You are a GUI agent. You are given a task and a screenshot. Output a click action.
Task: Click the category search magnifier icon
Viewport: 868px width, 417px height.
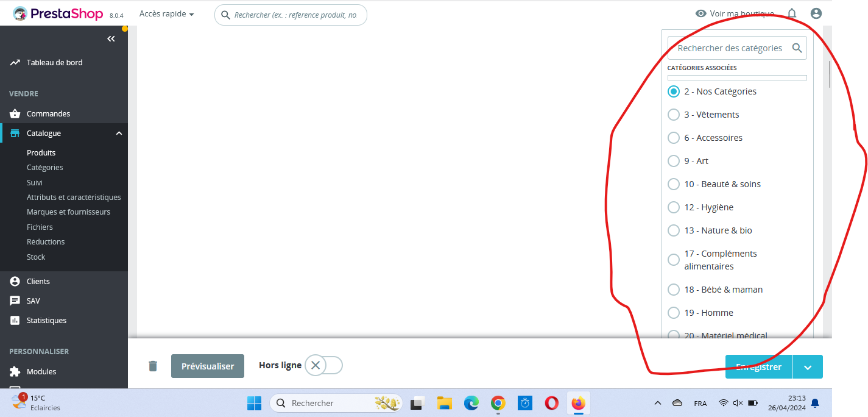click(797, 48)
